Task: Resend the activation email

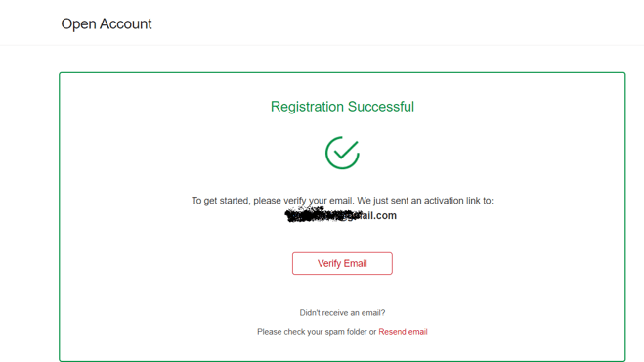Action: pos(403,332)
